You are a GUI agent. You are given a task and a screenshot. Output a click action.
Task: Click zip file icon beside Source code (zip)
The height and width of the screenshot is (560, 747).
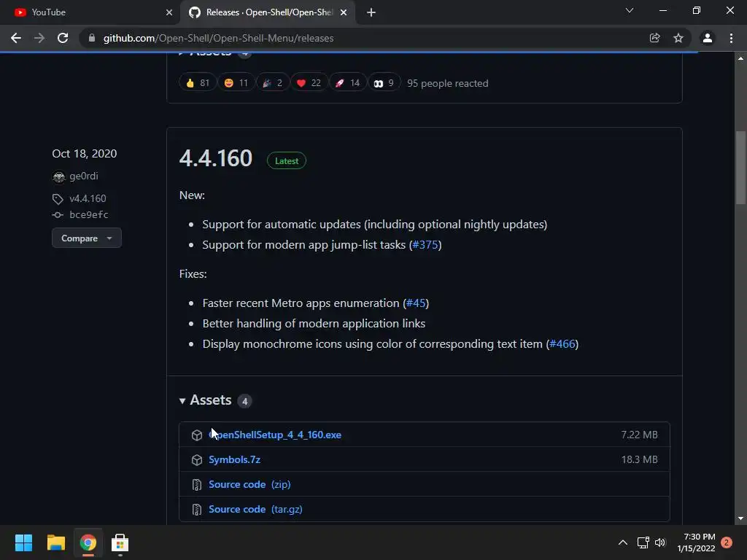197,485
